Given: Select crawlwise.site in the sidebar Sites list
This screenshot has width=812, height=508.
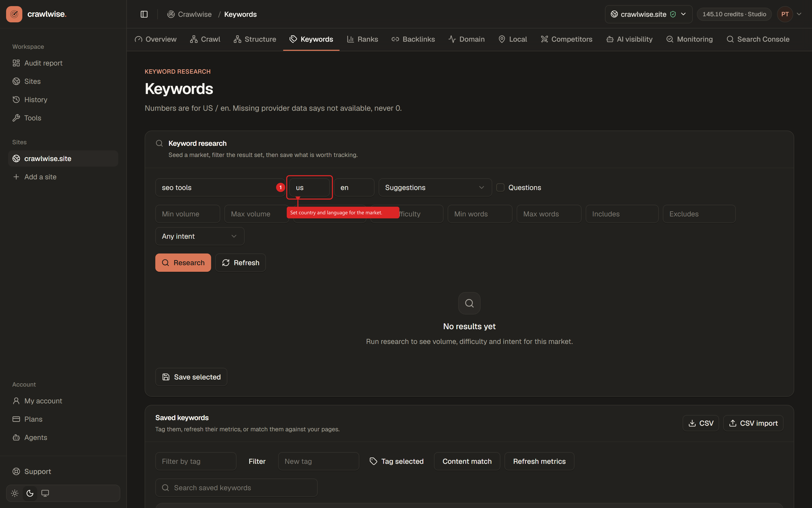Looking at the screenshot, I should click(63, 158).
